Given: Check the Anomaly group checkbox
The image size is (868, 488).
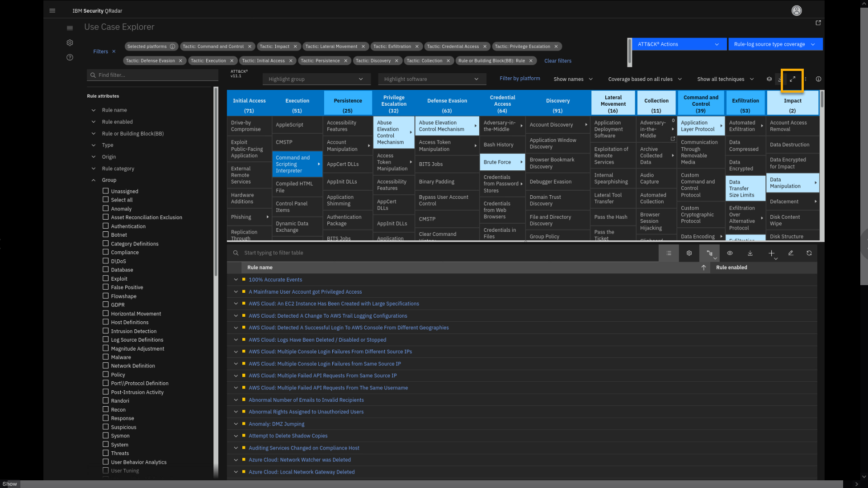Looking at the screenshot, I should tap(105, 208).
